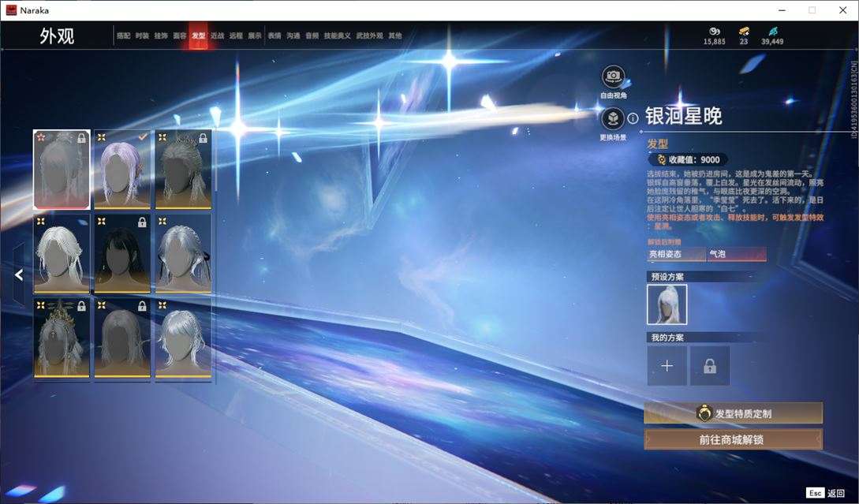Select the fluffy white hairstyle thumbnail
Screen dimensions: 859x504
(x=62, y=254)
